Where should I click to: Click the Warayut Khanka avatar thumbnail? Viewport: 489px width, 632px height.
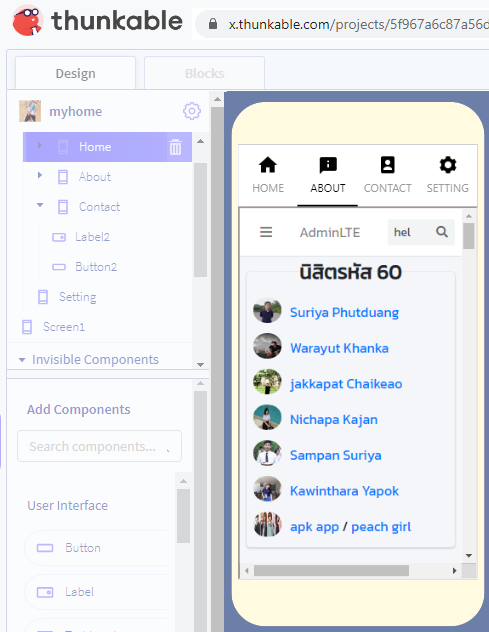tap(267, 346)
